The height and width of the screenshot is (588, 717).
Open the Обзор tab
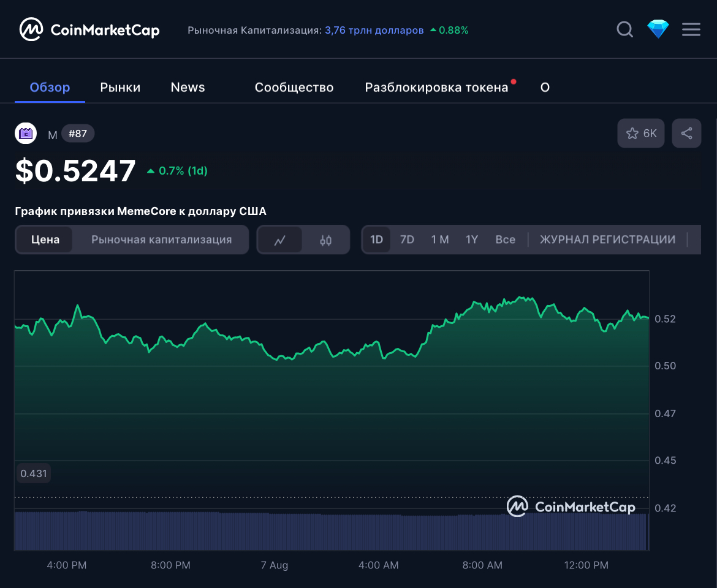pyautogui.click(x=50, y=87)
